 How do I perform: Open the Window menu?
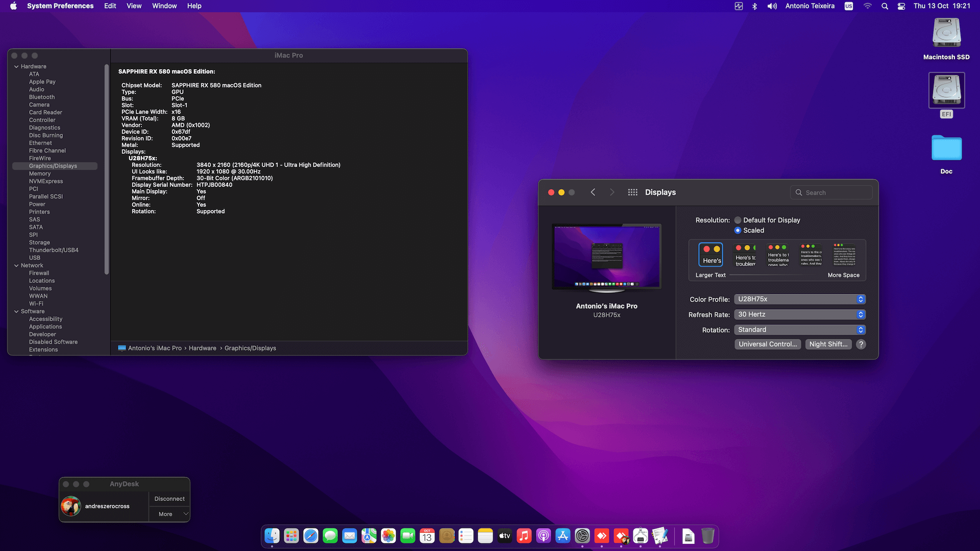164,6
